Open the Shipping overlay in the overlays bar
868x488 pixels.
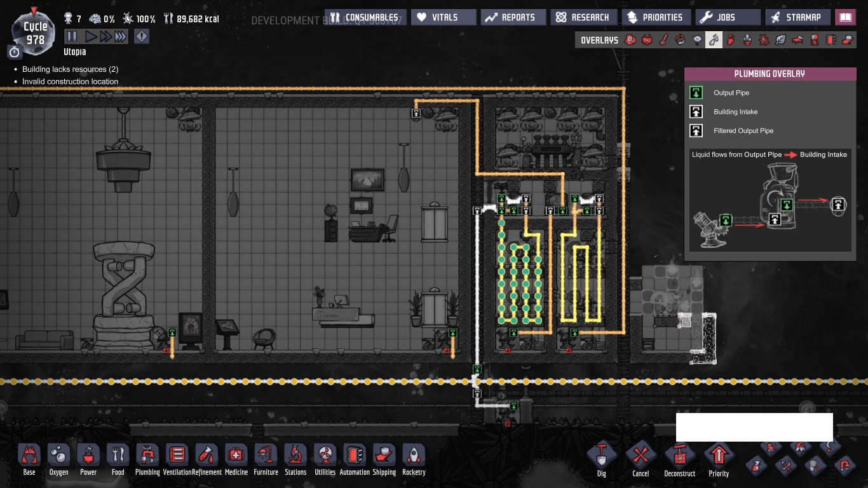848,40
